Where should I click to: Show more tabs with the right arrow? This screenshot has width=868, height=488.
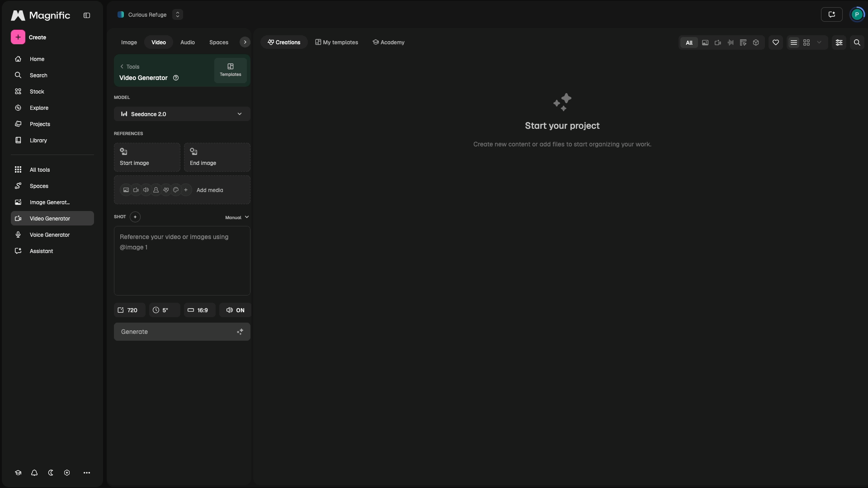[245, 42]
